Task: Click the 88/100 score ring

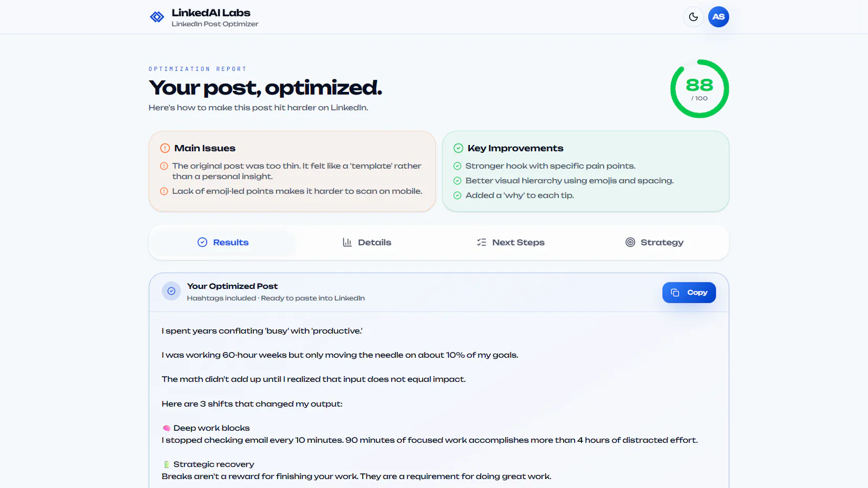Action: pyautogui.click(x=699, y=89)
